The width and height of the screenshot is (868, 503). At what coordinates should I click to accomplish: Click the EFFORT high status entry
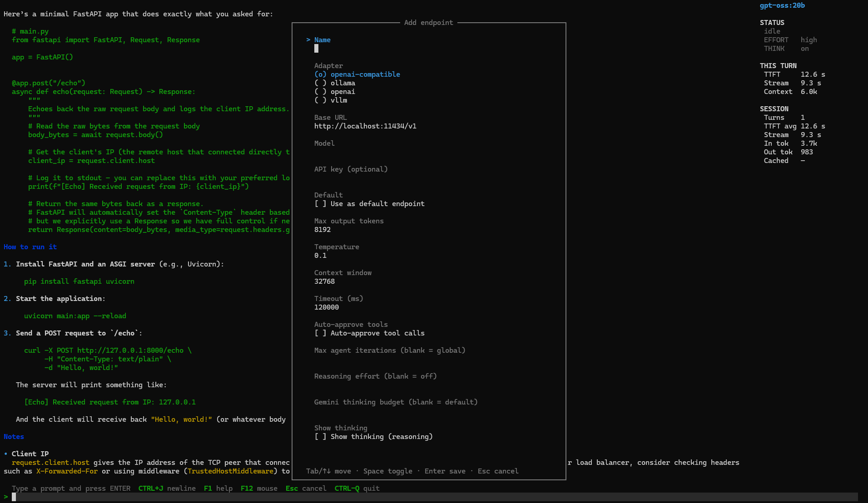[x=790, y=40]
